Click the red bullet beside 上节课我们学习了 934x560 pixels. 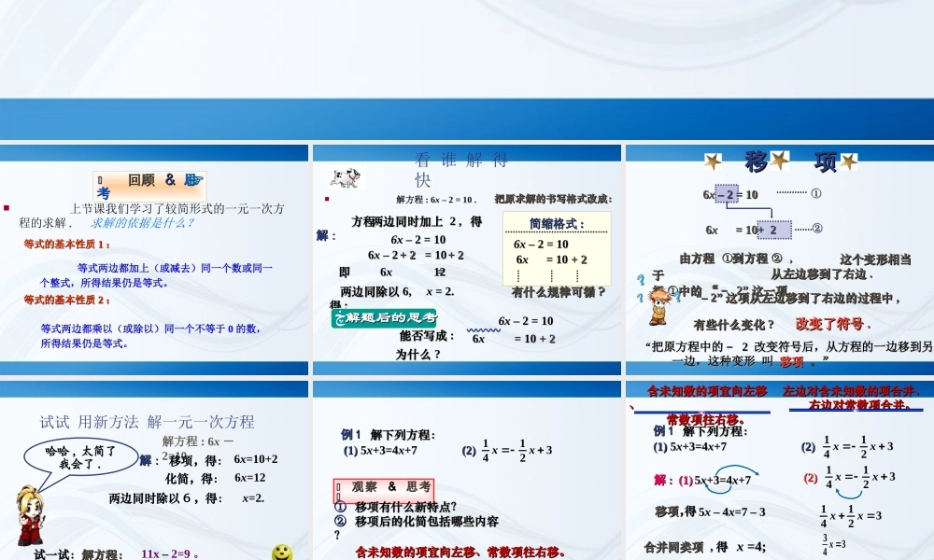tap(7, 208)
